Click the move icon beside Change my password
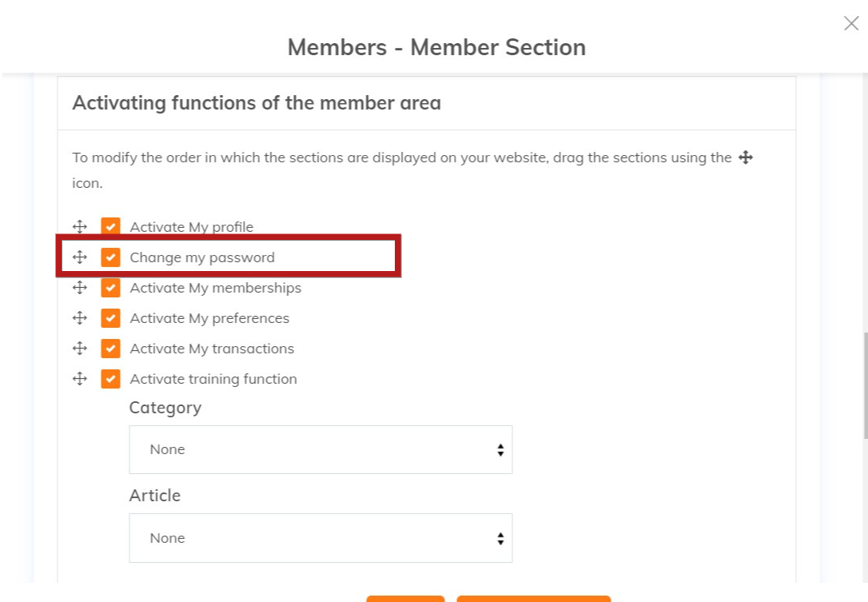The height and width of the screenshot is (602, 868). point(79,257)
